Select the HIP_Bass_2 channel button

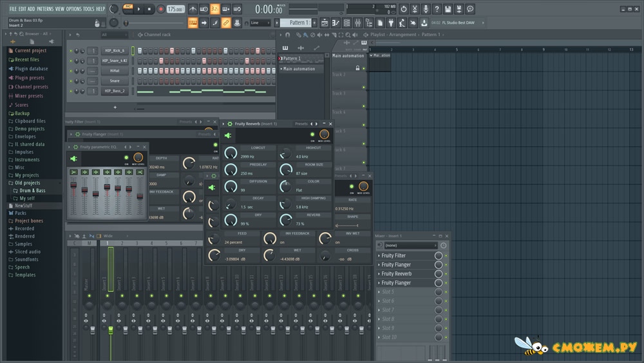pyautogui.click(x=115, y=92)
